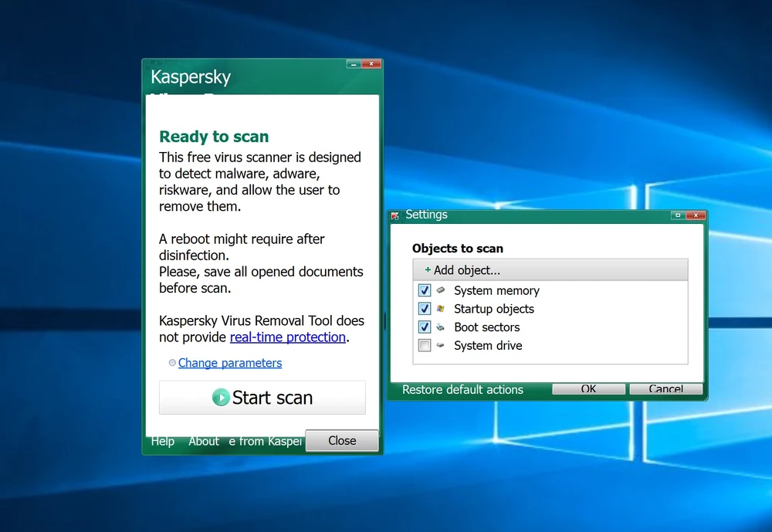
Task: Click the gear icon beside Change parameters
Action: point(172,363)
